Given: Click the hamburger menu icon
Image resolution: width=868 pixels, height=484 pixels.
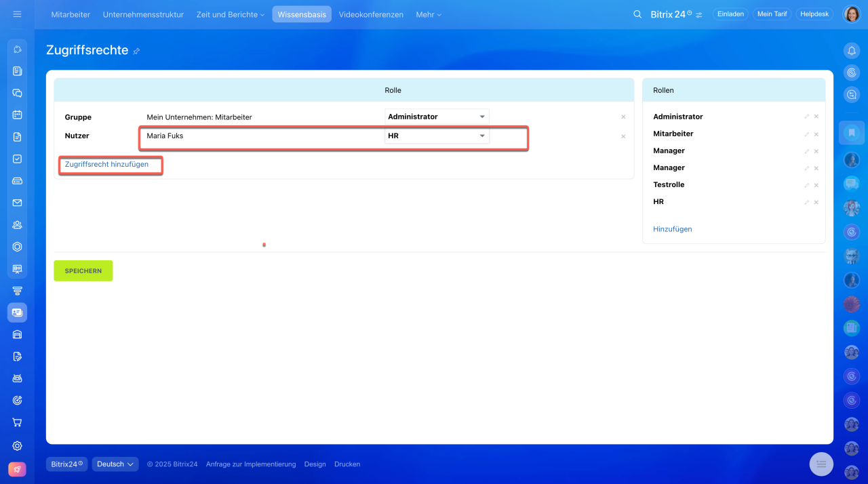Looking at the screenshot, I should point(18,14).
